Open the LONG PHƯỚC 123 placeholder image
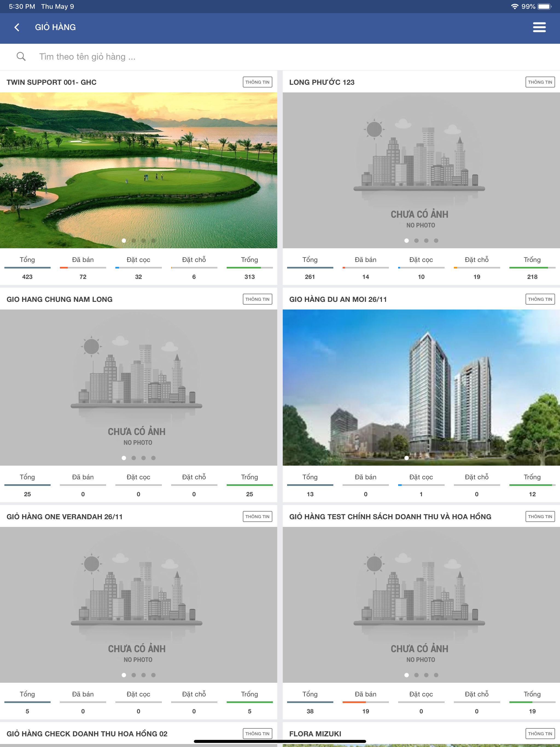560x747 pixels. (x=421, y=170)
